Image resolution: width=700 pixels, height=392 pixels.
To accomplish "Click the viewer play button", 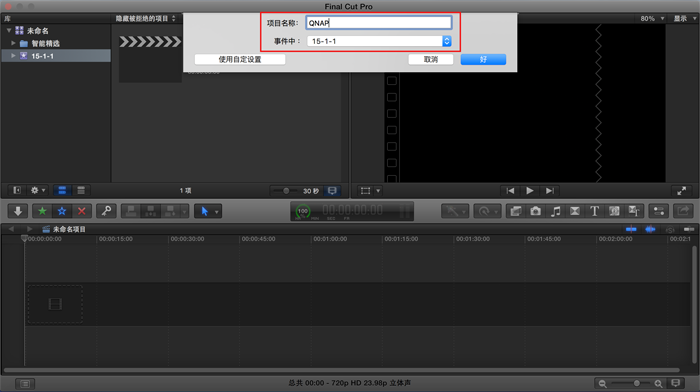I will [530, 191].
